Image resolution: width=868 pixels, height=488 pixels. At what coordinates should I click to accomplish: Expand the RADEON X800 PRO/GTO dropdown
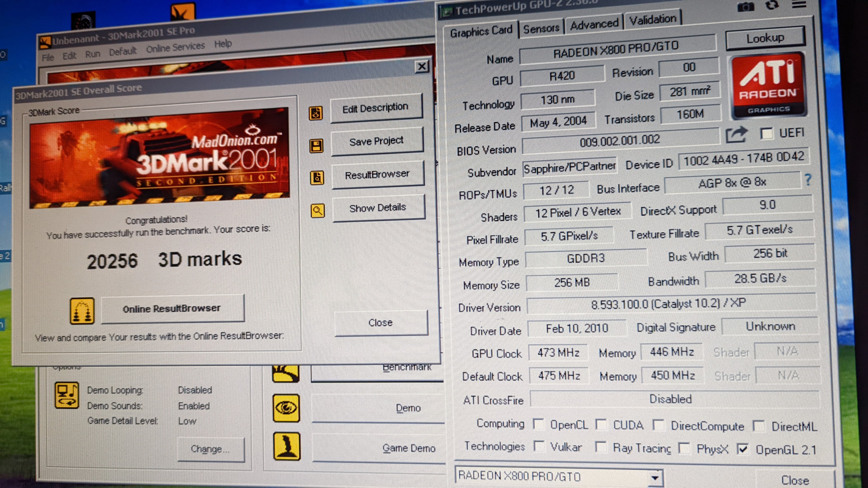654,477
